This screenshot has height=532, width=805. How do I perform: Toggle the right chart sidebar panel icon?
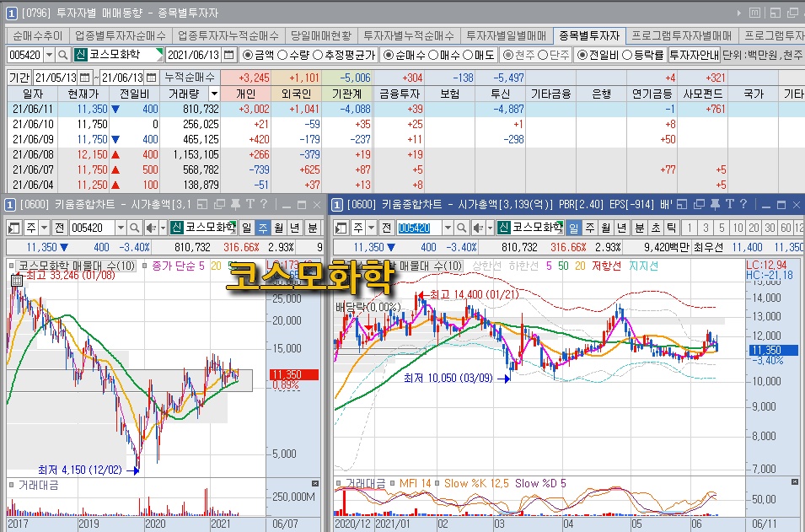coord(341,228)
